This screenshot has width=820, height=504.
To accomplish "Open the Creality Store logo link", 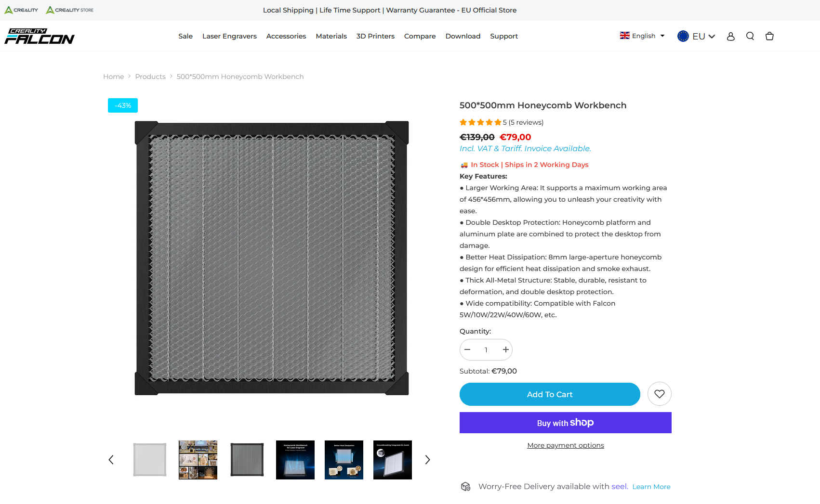I will point(70,10).
